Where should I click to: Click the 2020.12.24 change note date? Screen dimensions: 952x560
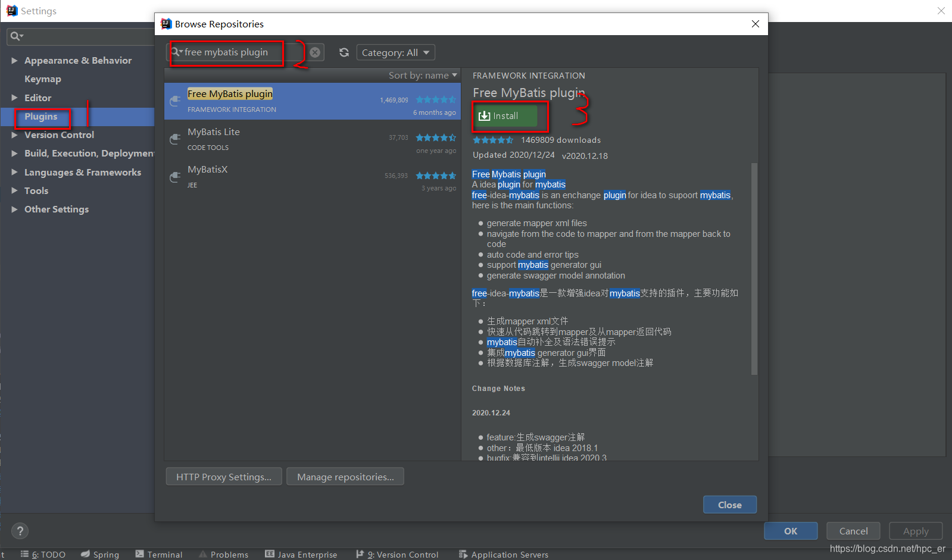pos(491,413)
